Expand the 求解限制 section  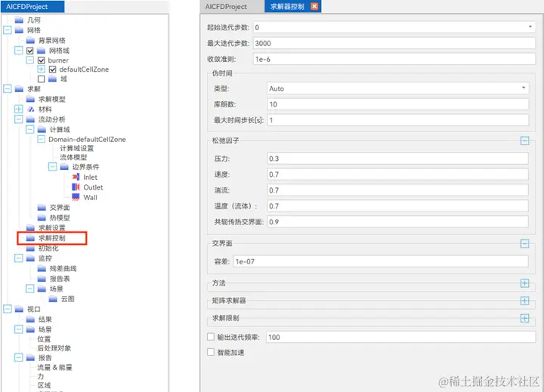[524, 318]
